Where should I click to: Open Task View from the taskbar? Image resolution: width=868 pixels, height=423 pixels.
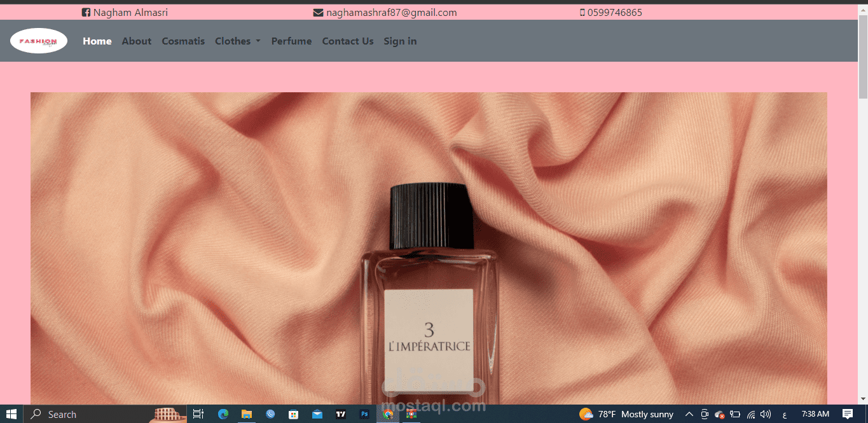coord(198,414)
